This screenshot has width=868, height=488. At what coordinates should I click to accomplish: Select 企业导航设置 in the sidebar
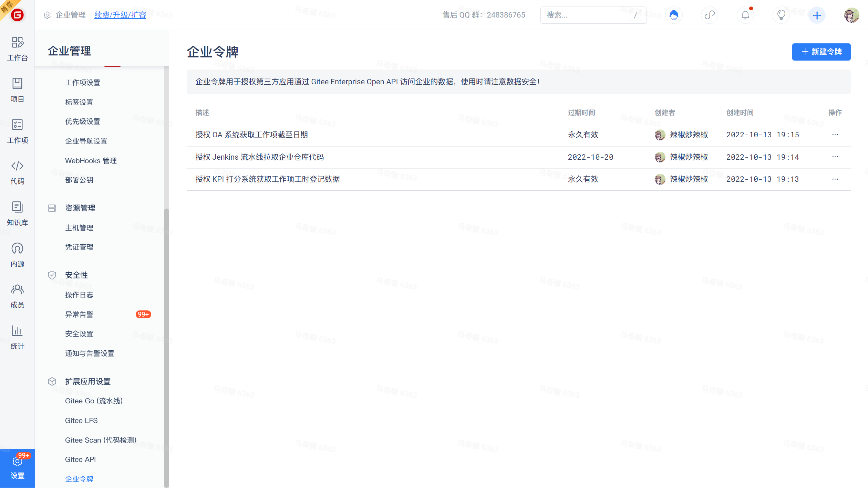tap(86, 141)
